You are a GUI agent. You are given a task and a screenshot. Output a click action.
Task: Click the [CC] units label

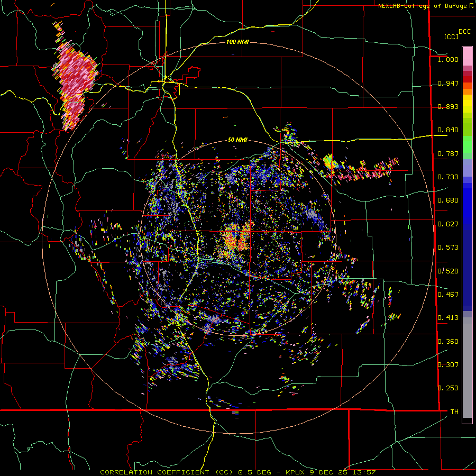point(452,36)
